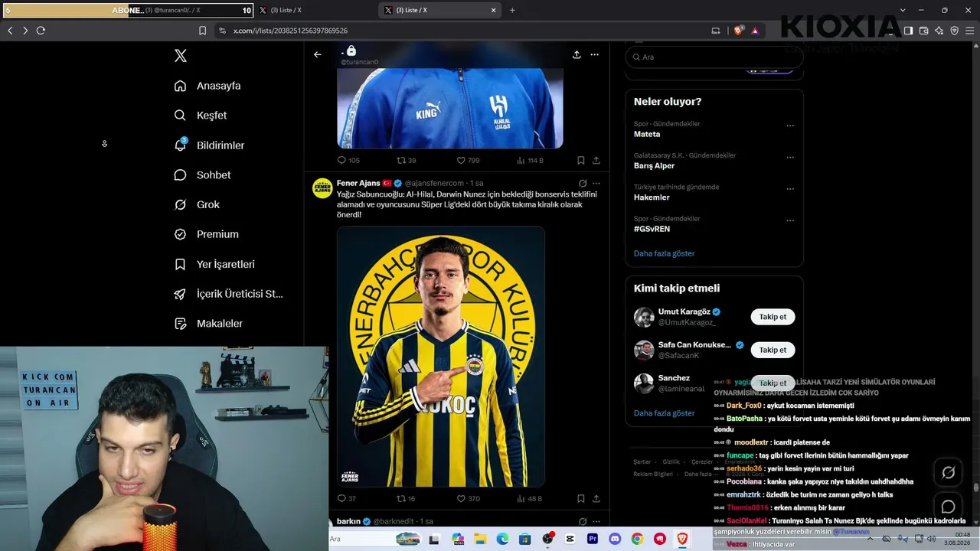Open a new browser tab
Viewport: 980px width, 551px height.
click(x=512, y=11)
